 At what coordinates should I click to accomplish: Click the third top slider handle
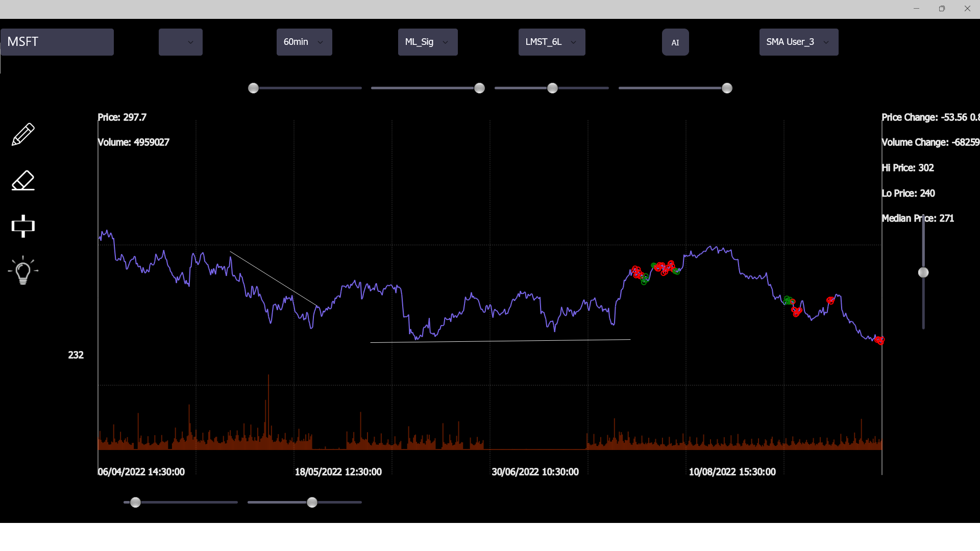(552, 88)
